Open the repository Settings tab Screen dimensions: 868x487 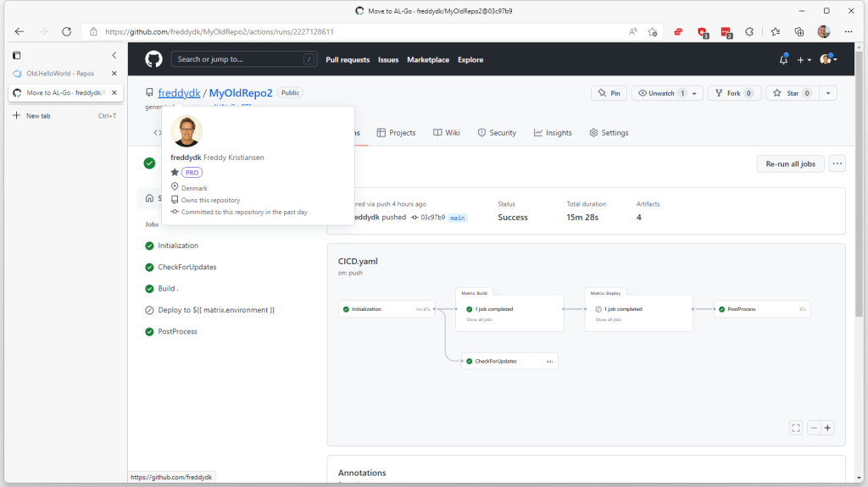[609, 133]
